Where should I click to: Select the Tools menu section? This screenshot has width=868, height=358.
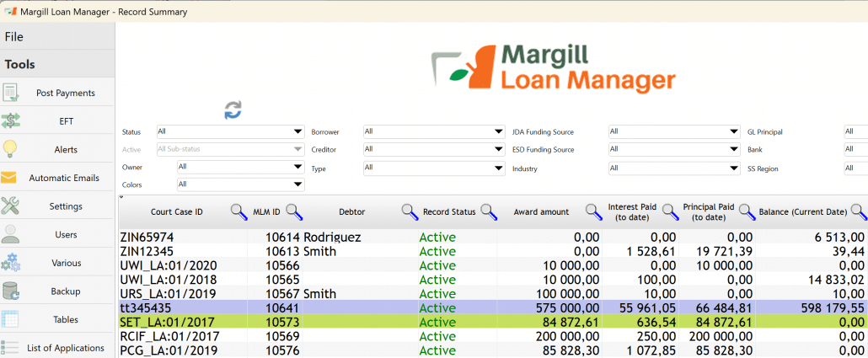pos(19,64)
